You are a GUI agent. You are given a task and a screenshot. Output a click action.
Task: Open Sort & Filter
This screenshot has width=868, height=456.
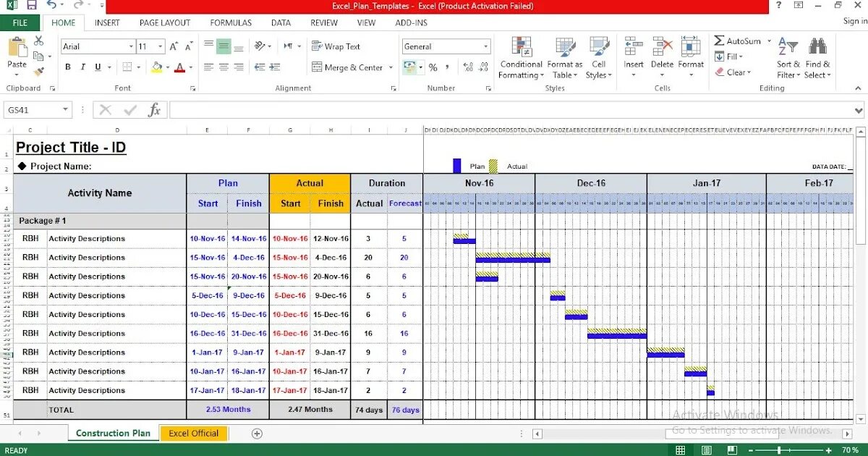pyautogui.click(x=786, y=56)
